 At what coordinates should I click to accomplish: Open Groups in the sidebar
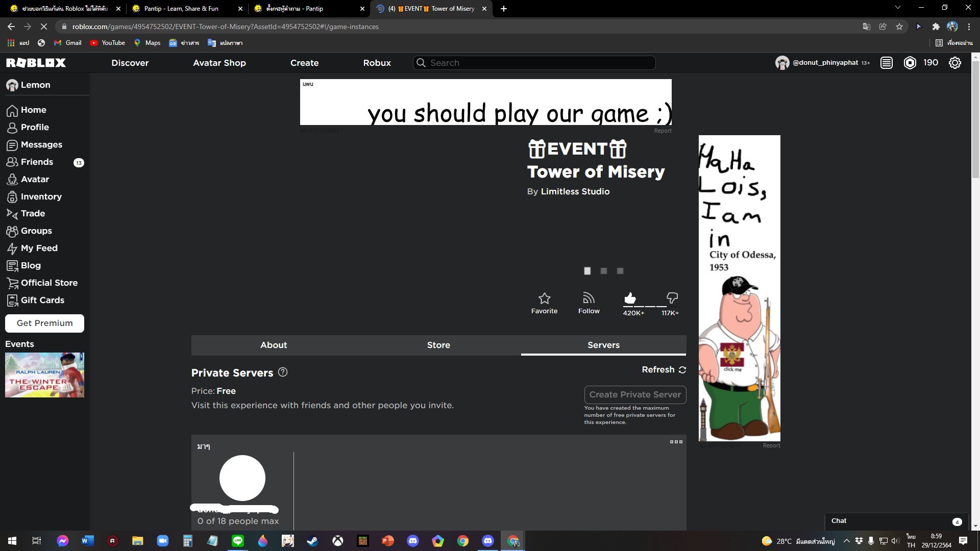[29, 231]
